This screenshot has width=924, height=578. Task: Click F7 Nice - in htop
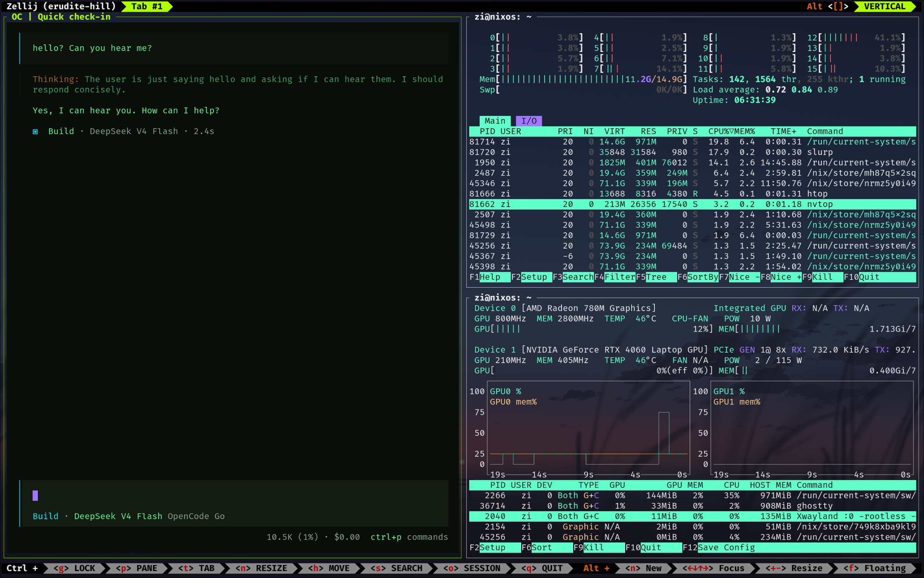tap(740, 277)
